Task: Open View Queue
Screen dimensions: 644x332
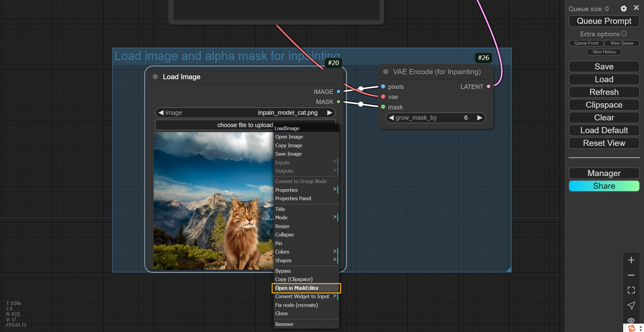Action: pos(622,43)
